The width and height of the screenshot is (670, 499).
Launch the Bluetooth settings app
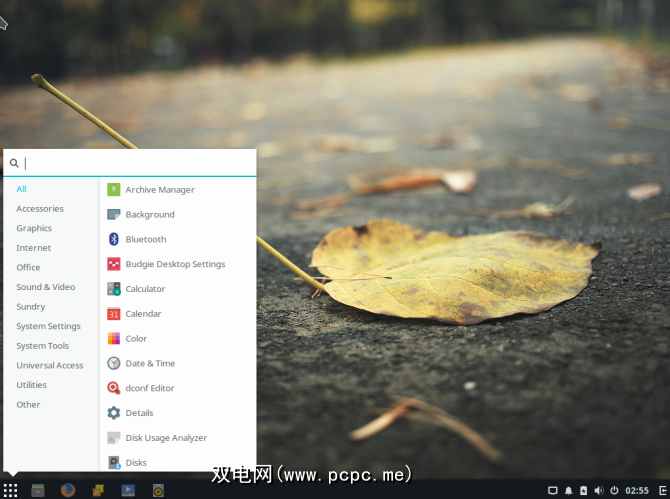145,240
